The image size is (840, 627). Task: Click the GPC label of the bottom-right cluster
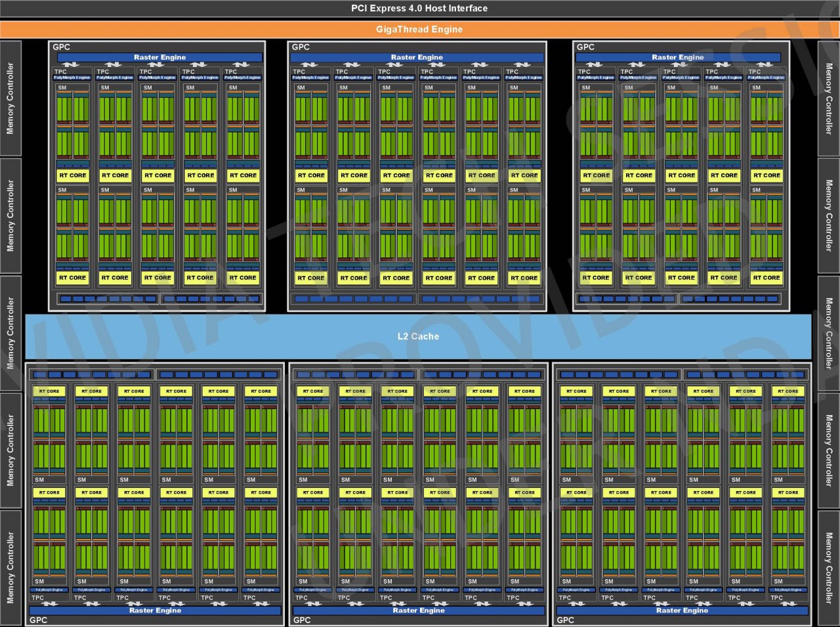565,620
